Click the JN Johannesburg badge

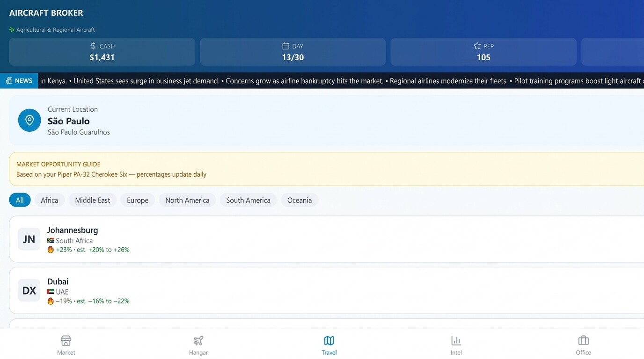point(29,239)
